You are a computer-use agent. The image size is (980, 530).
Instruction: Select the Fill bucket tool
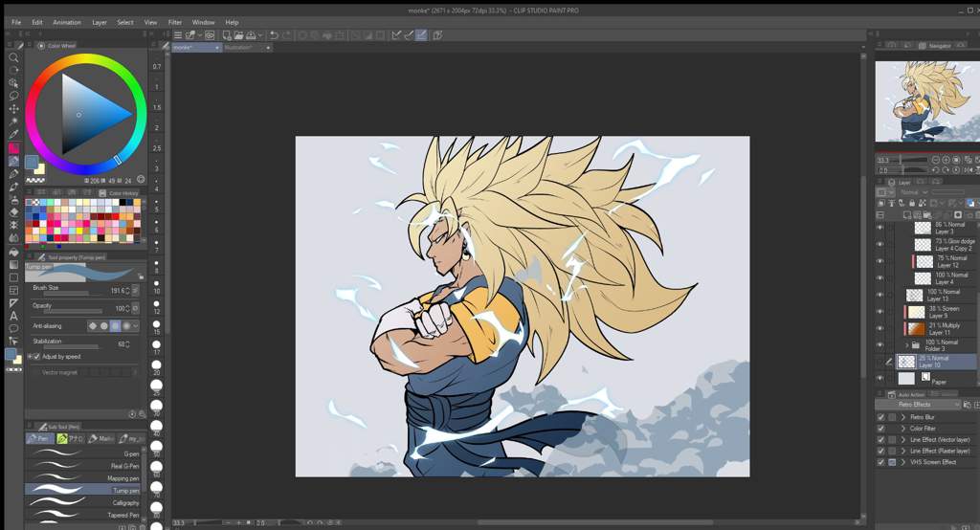coord(13,252)
